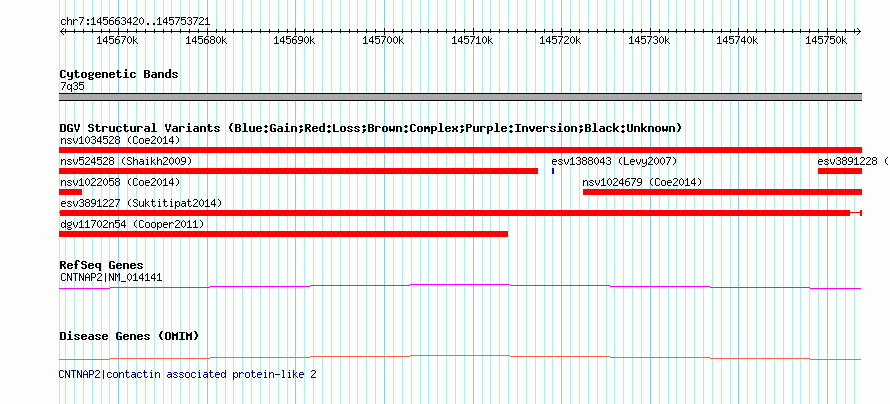
Task: Click the red bar of nsv1034528
Action: 460,150
